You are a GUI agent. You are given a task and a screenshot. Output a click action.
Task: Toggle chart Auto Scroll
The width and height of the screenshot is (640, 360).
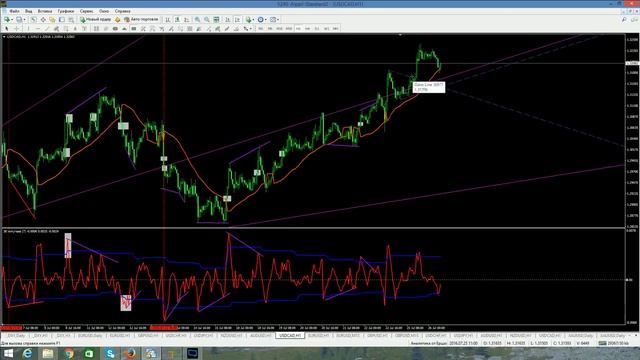[x=227, y=19]
